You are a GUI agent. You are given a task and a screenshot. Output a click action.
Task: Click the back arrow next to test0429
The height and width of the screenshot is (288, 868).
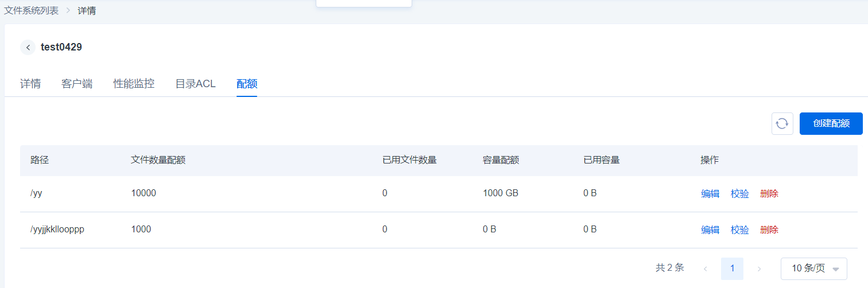(28, 48)
